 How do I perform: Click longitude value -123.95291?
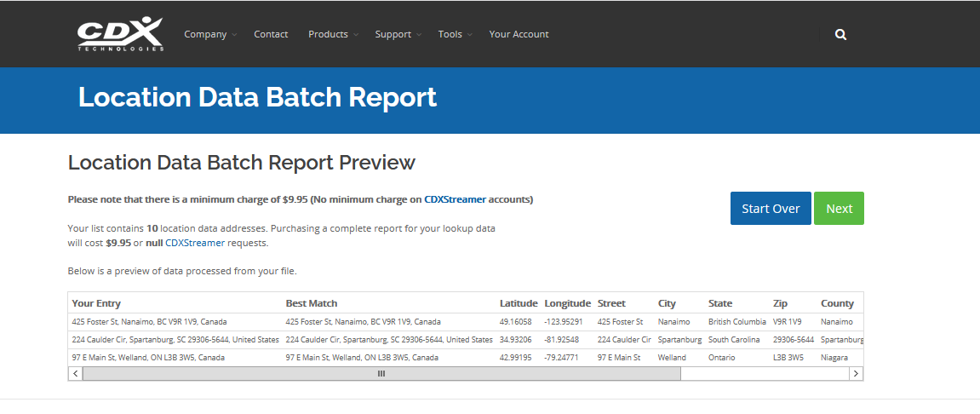563,322
